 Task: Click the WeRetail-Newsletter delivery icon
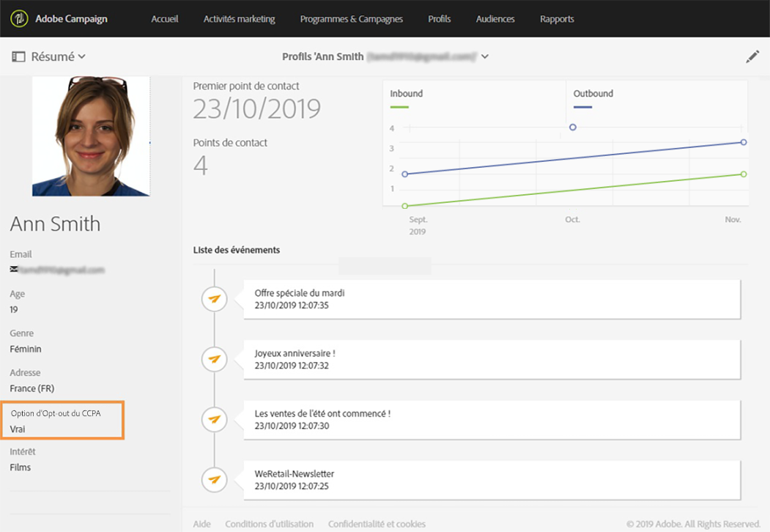(x=214, y=480)
